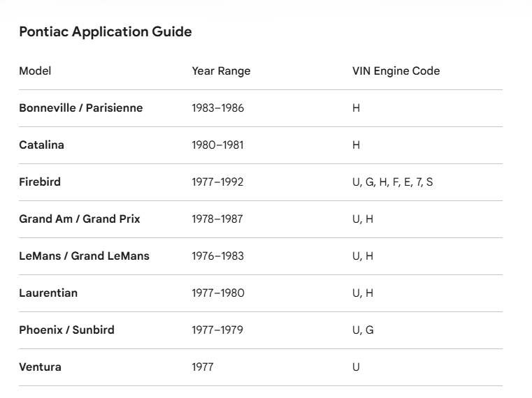Click the Grand Am / Grand Prix row label

tap(80, 219)
